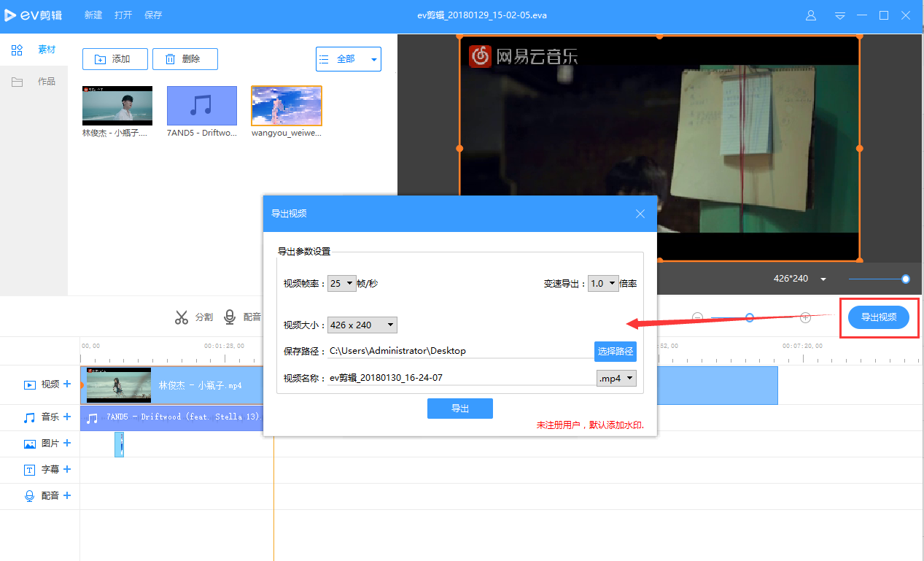Select the 7AND5 - Driftwood audio thumbnail
Screen dimensions: 924x561
pos(202,106)
